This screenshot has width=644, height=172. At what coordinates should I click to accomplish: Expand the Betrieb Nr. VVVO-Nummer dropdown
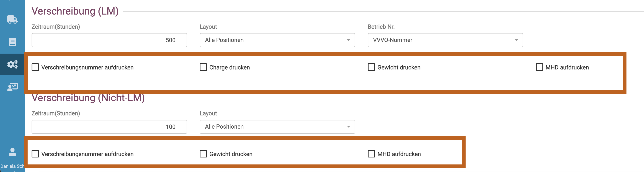[445, 40]
